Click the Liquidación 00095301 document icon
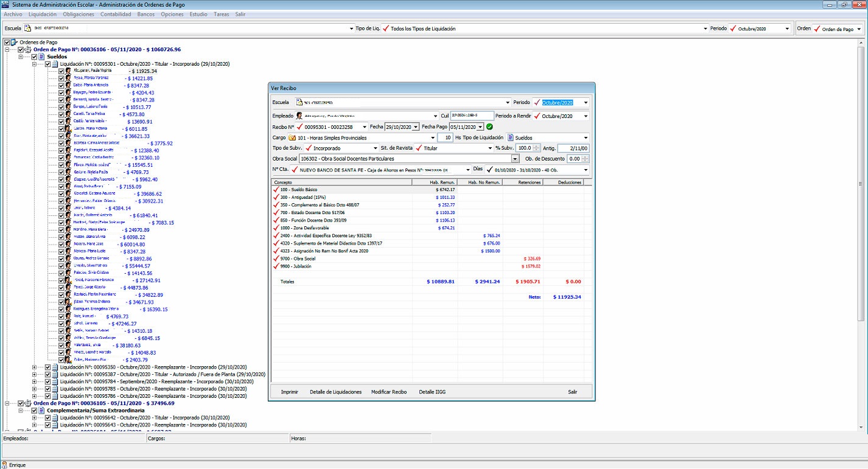Viewport: 868px width, 469px height. 55,64
